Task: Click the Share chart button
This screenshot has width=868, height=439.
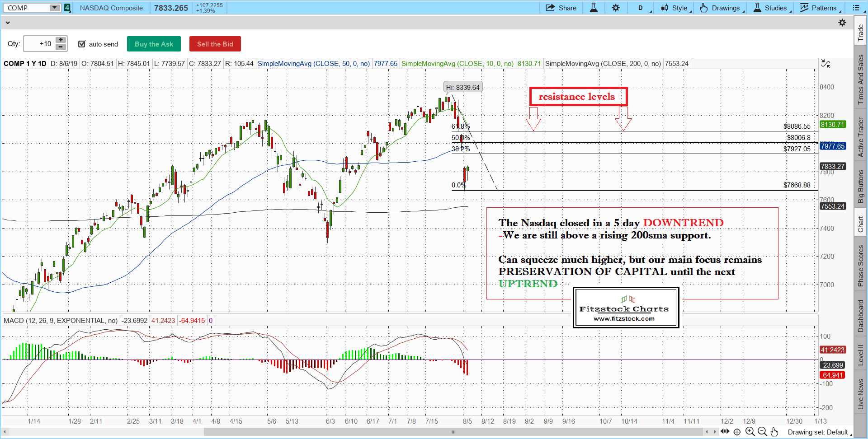Action: point(561,8)
